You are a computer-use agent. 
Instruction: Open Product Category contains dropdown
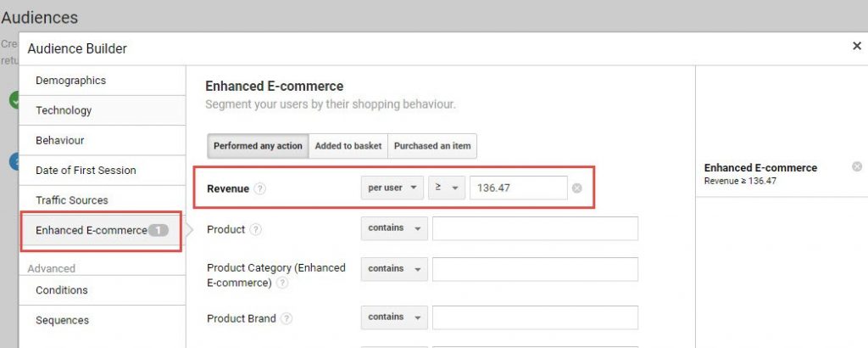coord(394,269)
